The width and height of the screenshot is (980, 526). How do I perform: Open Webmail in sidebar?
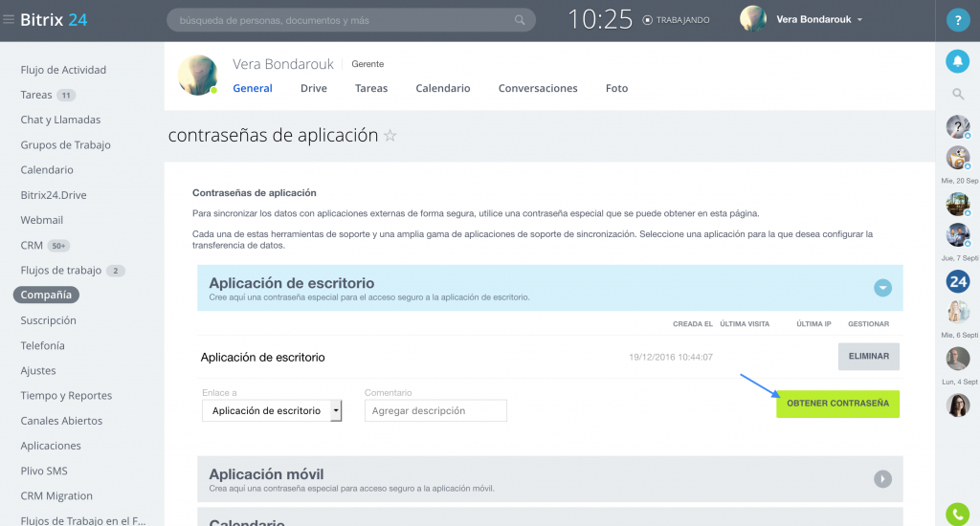click(x=42, y=220)
